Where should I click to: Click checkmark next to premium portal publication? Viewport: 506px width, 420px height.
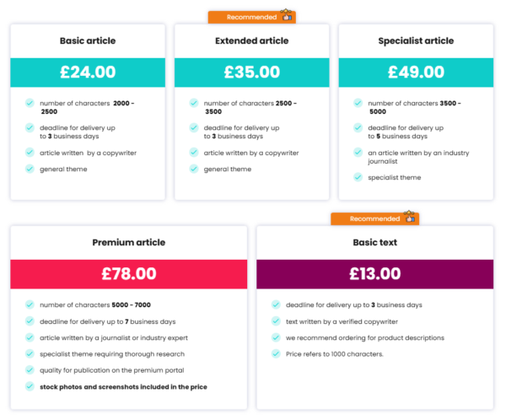click(30, 370)
